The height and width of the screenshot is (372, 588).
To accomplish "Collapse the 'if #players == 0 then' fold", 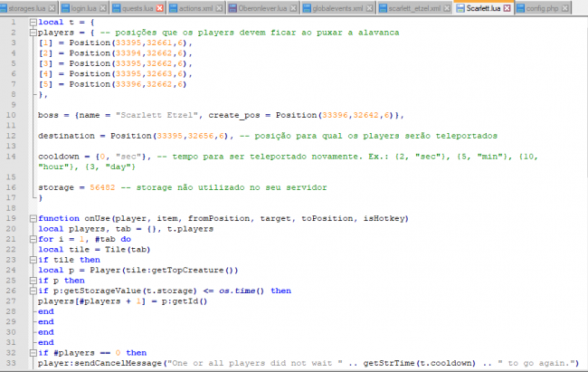I will coord(33,353).
